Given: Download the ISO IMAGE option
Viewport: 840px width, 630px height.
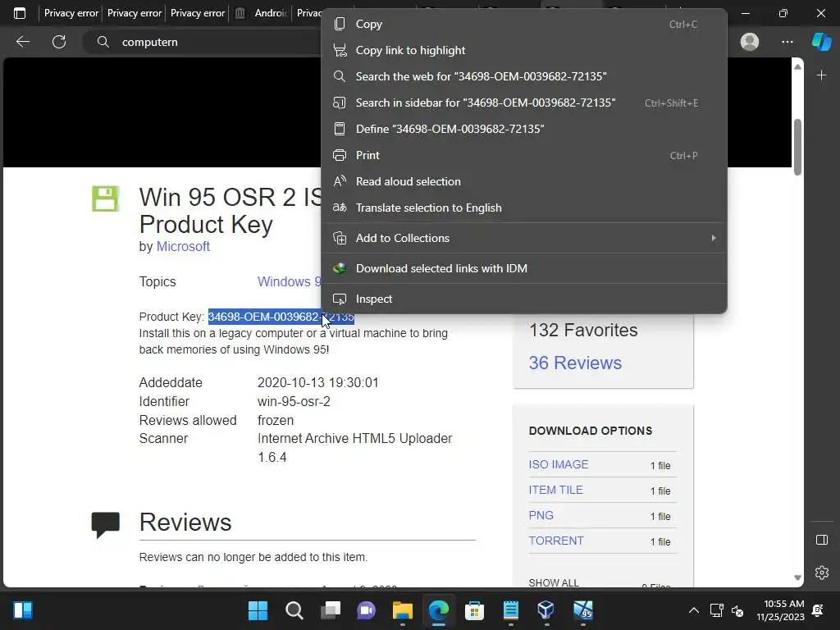Looking at the screenshot, I should click(x=558, y=464).
